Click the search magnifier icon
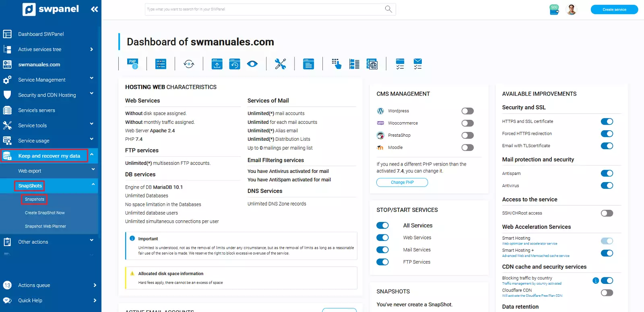This screenshot has height=312, width=644. click(388, 9)
